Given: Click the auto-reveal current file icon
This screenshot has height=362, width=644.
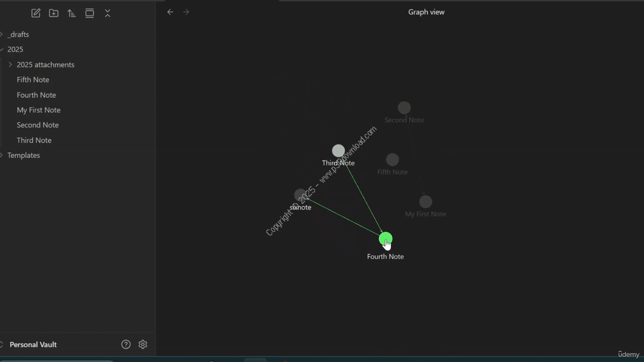Looking at the screenshot, I should pyautogui.click(x=90, y=14).
